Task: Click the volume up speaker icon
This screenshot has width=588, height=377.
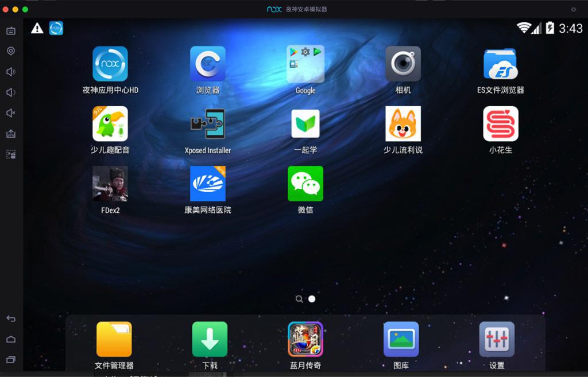Action: [11, 72]
